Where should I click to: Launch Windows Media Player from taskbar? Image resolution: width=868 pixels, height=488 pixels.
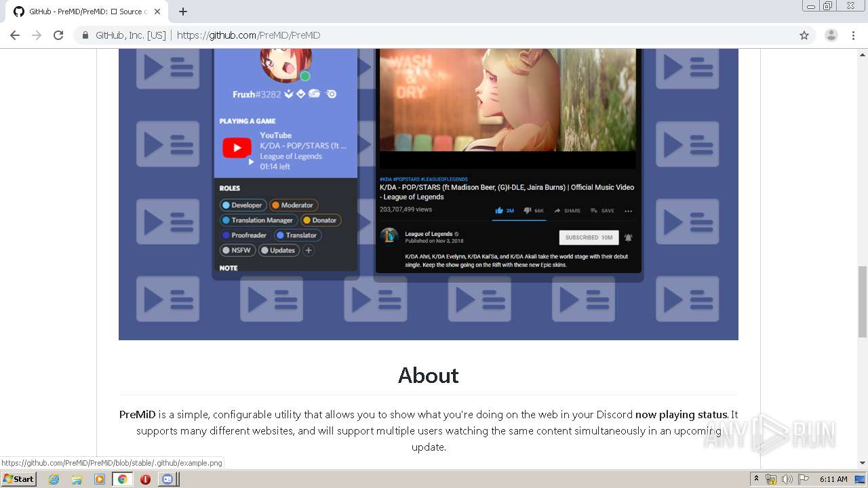point(100,479)
